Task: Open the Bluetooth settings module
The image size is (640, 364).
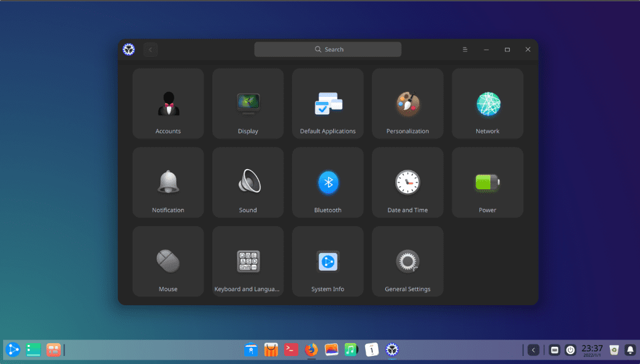Action: [328, 182]
